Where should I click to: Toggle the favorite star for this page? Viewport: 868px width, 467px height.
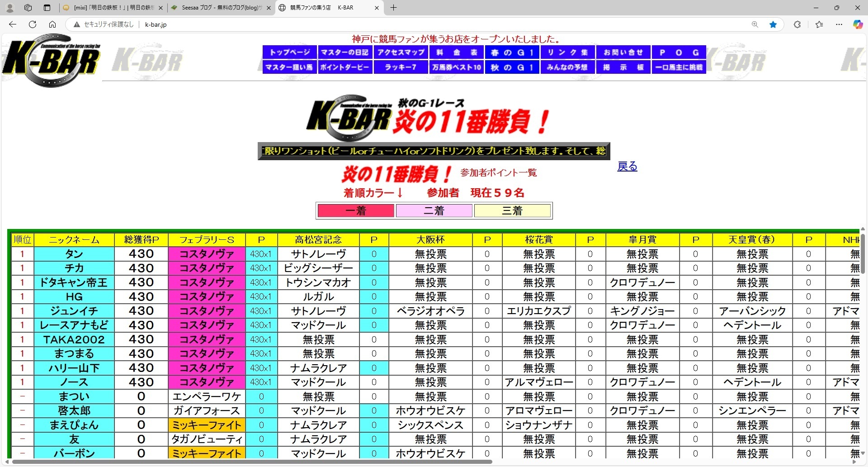coord(773,24)
